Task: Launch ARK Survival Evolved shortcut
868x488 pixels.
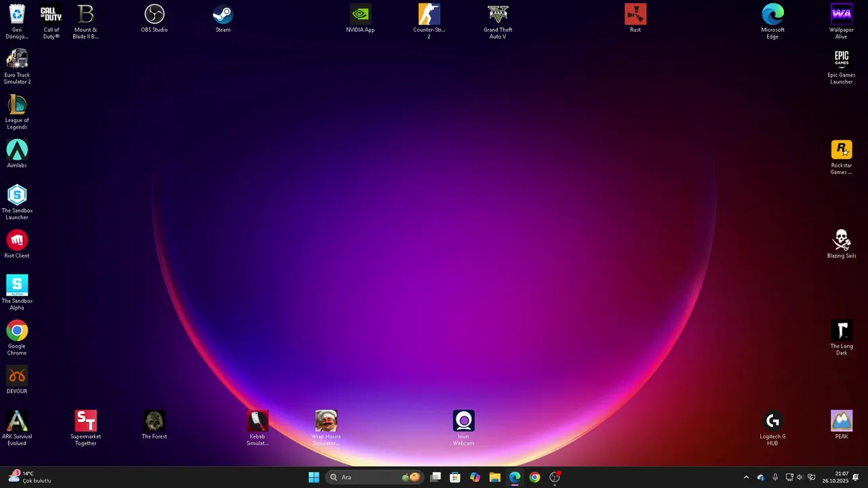Action: coord(17,428)
